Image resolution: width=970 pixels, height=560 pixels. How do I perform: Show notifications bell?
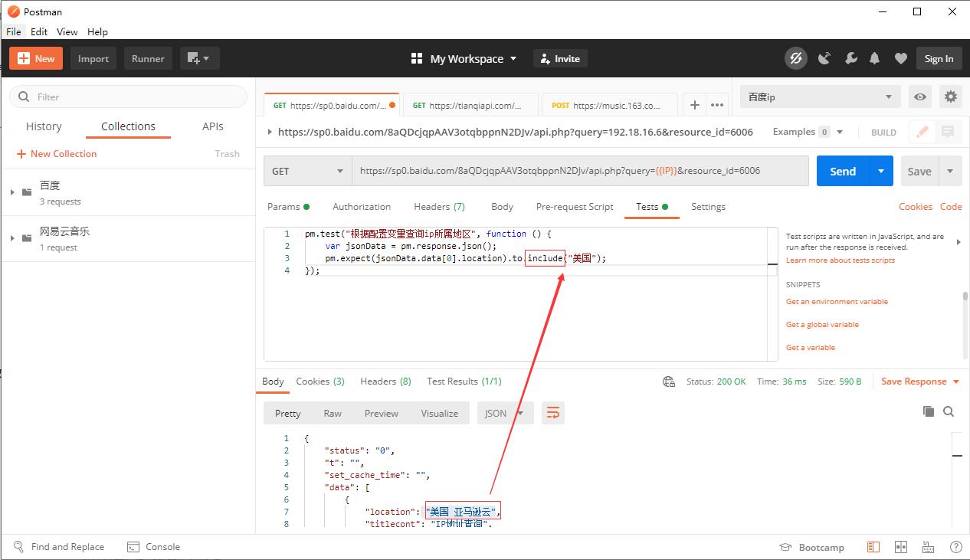875,58
